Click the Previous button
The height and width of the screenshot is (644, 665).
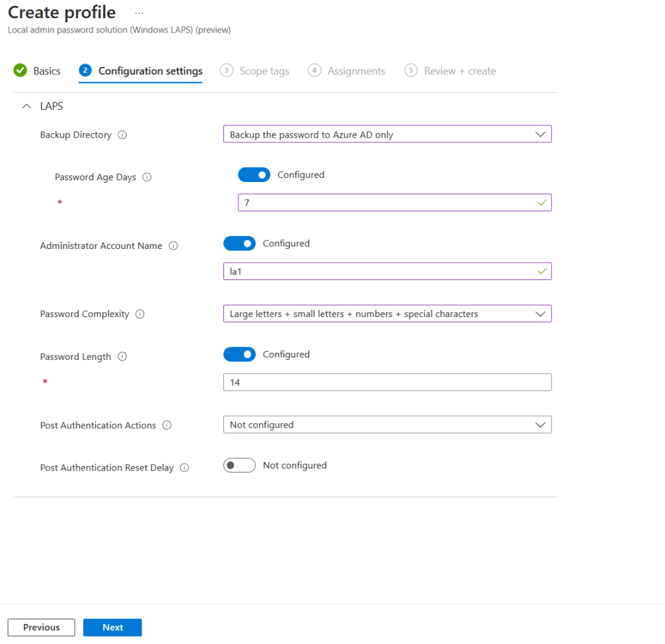[x=41, y=627]
